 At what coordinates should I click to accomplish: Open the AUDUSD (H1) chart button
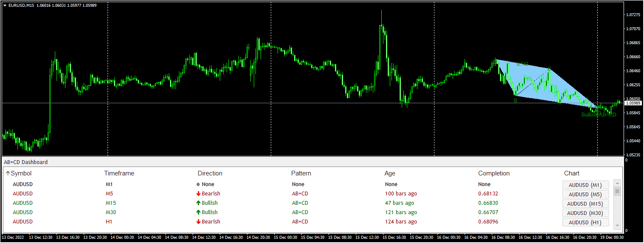click(585, 222)
